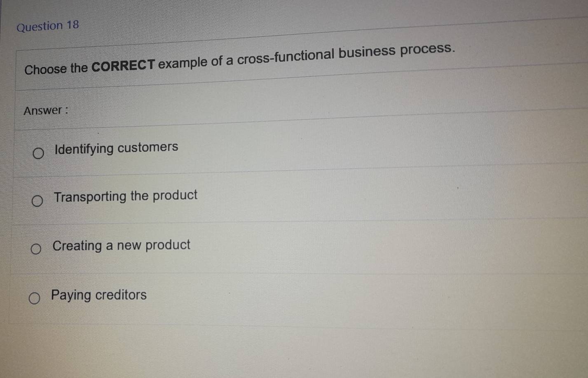Viewport: 588px width, 378px height.
Task: Click the number "18" in the heading
Action: point(72,25)
